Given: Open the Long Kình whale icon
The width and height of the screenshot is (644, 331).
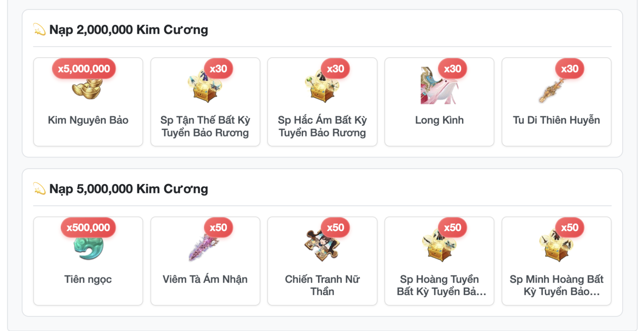Looking at the screenshot, I should point(439,86).
